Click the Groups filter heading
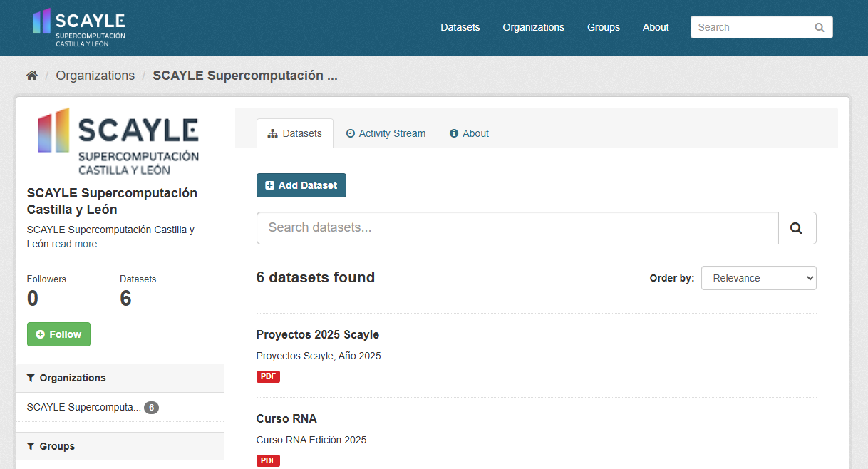The image size is (868, 469). 57,446
